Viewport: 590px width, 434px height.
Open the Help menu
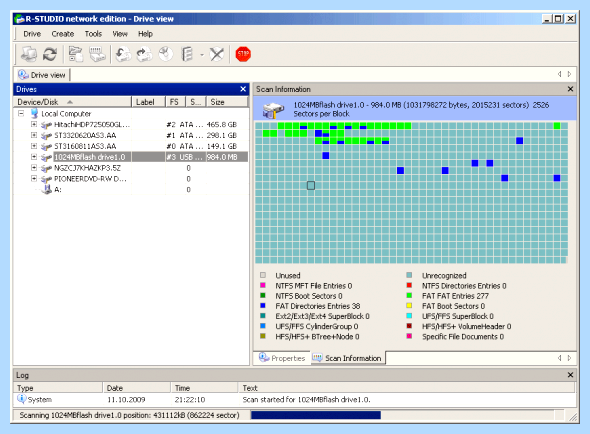pyautogui.click(x=145, y=34)
